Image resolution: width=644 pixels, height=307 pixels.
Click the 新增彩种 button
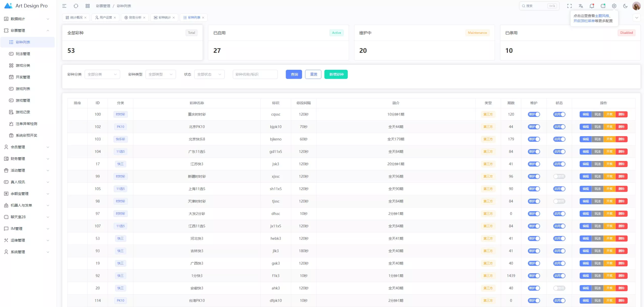pos(336,74)
